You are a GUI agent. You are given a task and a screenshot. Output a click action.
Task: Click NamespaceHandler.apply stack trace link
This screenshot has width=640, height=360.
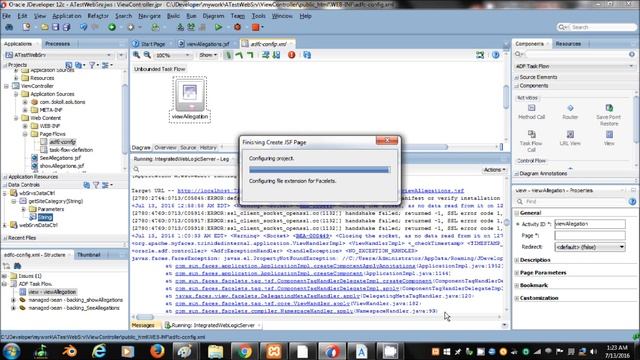[x=264, y=311]
